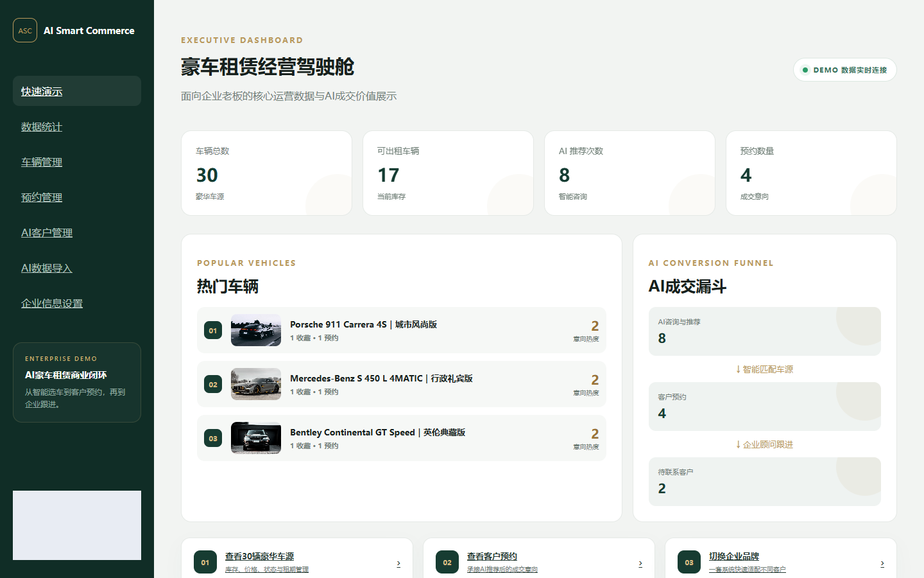The width and height of the screenshot is (924, 578).
Task: Click the AI豪车租赁商业闭环 sidebar card
Action: (x=77, y=382)
